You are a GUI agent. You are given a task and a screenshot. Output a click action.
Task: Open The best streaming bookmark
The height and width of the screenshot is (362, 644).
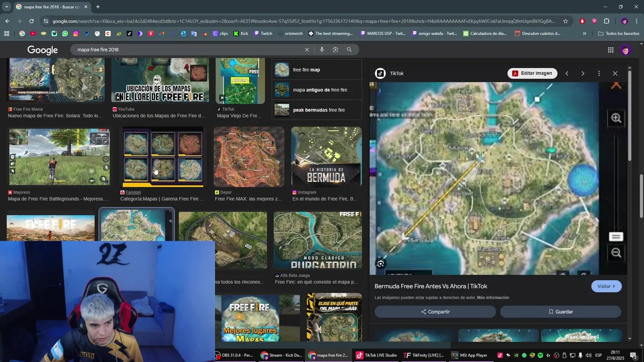(330, 34)
